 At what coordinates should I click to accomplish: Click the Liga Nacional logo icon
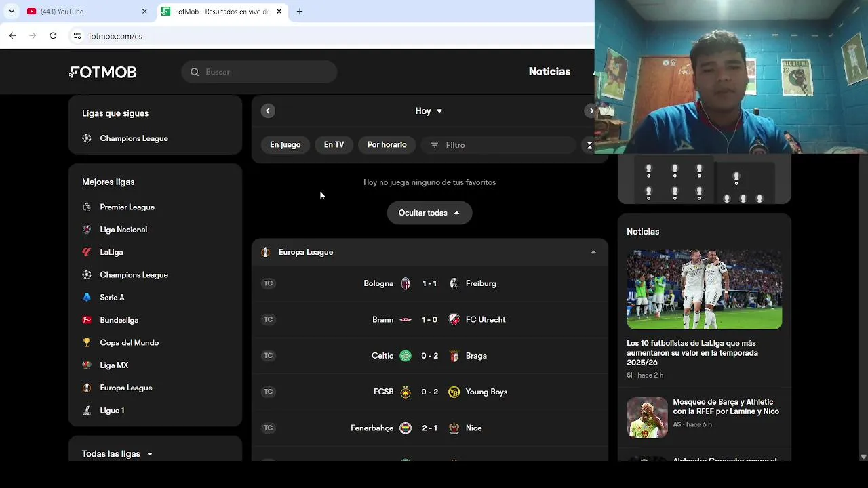coord(87,230)
